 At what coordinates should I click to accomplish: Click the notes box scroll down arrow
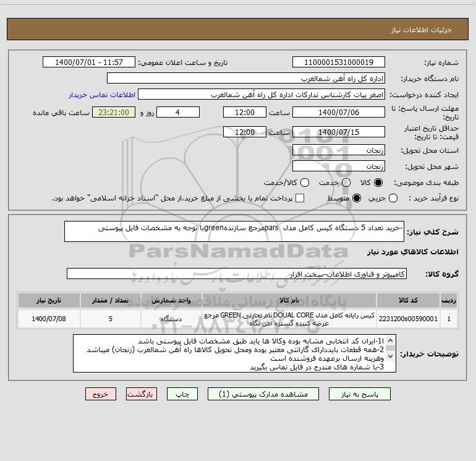[x=391, y=356]
